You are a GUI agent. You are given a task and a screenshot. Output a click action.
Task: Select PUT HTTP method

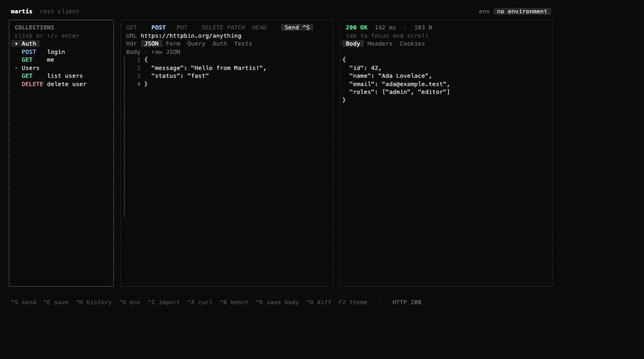tap(182, 28)
